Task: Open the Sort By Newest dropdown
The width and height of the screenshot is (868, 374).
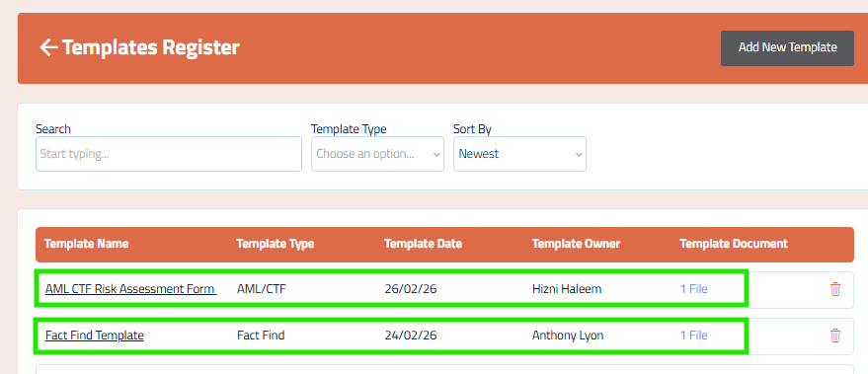Action: tap(519, 154)
